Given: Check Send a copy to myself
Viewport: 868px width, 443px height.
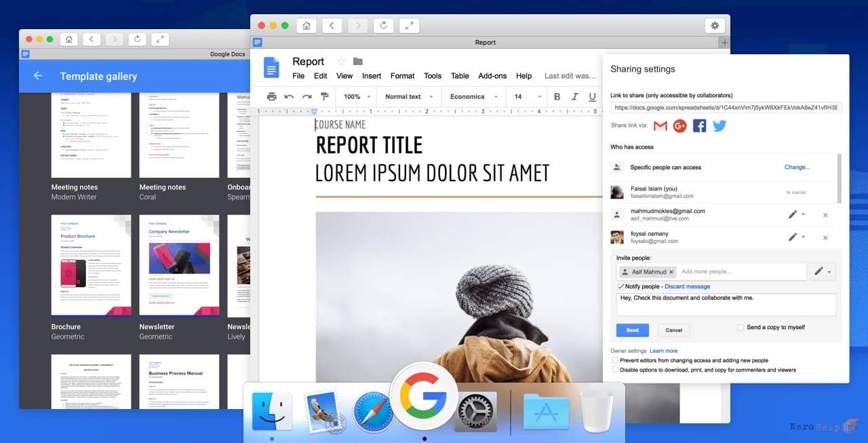Looking at the screenshot, I should coord(741,327).
